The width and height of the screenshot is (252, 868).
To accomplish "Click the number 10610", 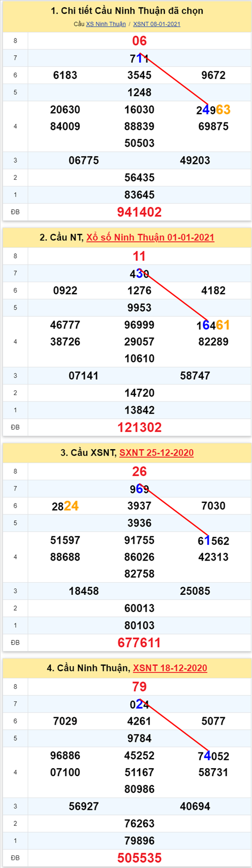I will (140, 359).
